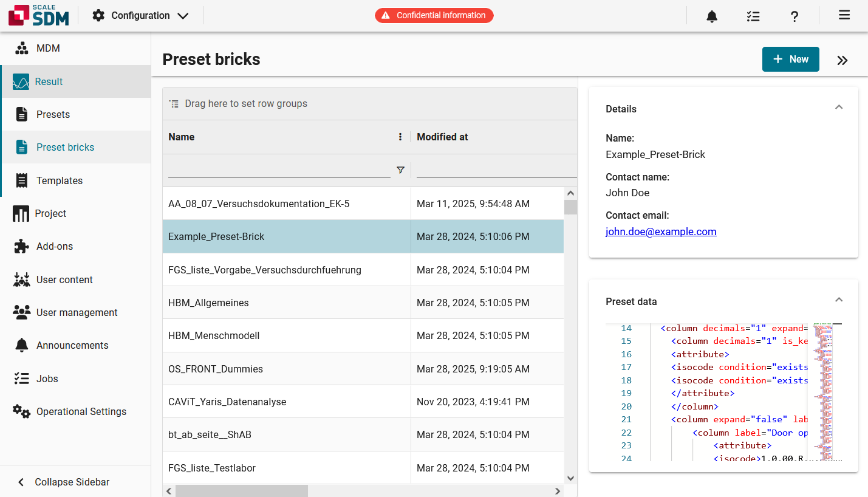Viewport: 868px width, 497px height.
Task: Open the task checklist icon in top bar
Action: tap(753, 16)
